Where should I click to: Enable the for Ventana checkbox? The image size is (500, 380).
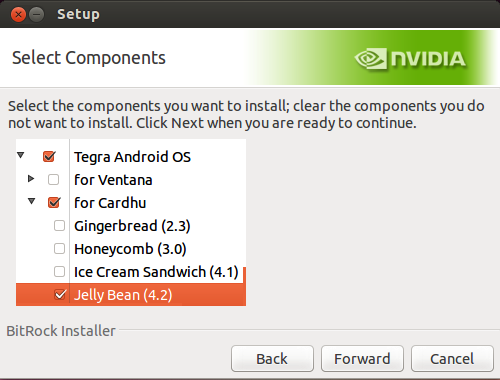click(x=53, y=179)
